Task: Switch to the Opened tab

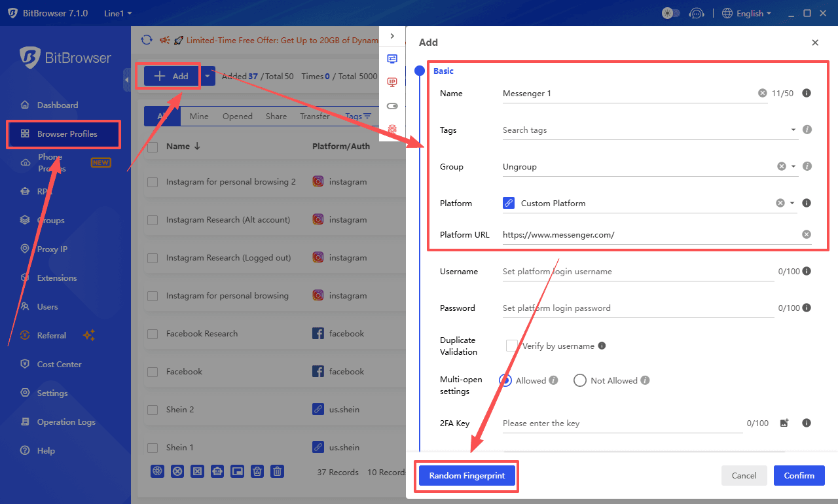Action: click(x=237, y=116)
